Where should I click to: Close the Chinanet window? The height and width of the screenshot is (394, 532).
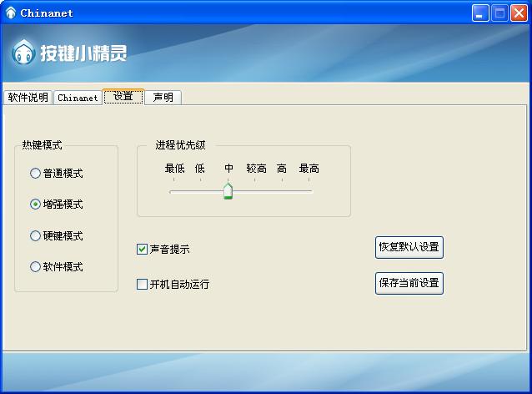pyautogui.click(x=519, y=13)
